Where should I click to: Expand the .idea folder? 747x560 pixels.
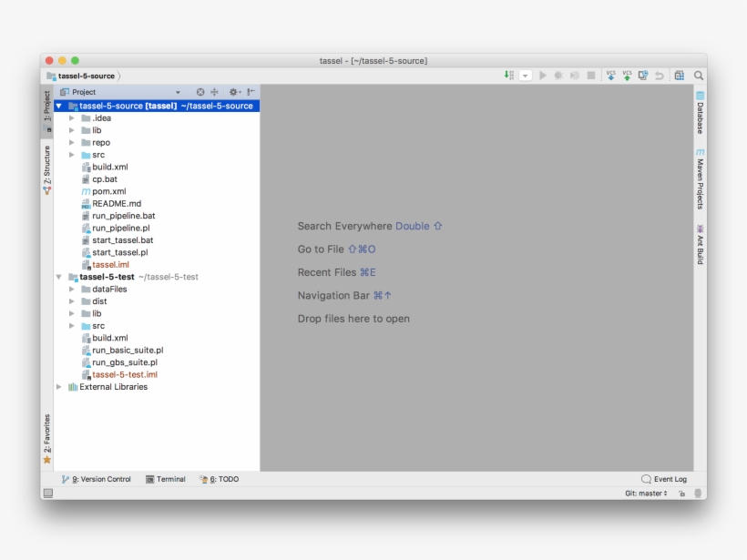coord(71,118)
